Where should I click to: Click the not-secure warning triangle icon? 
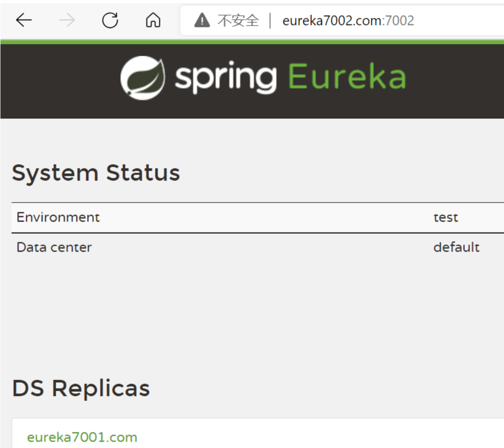(202, 20)
